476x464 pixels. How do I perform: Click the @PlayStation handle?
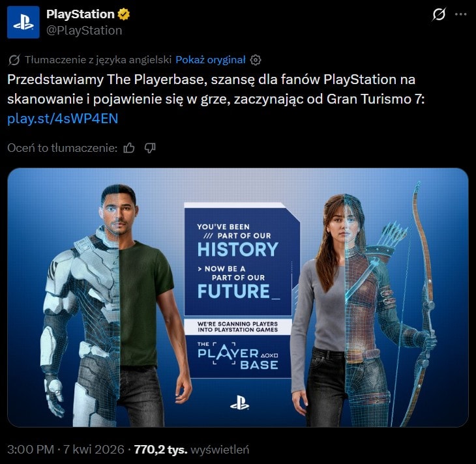(x=84, y=31)
